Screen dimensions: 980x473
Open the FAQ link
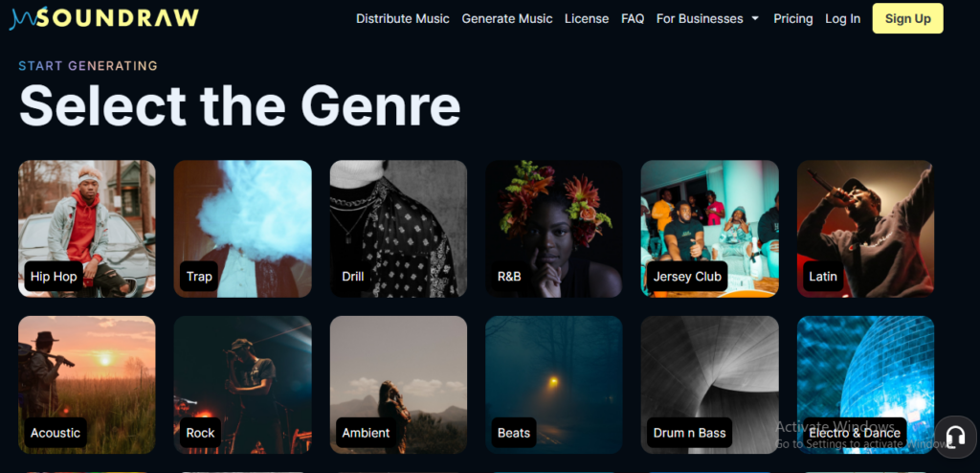[x=633, y=19]
